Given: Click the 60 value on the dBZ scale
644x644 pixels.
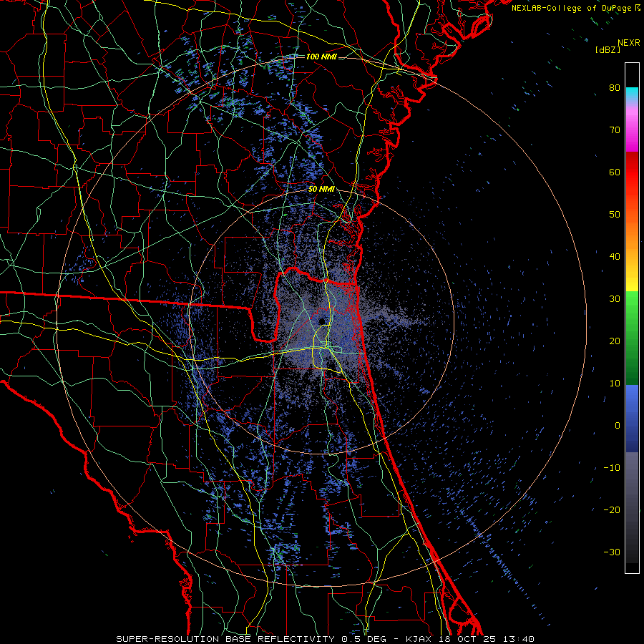Looking at the screenshot, I should coord(615,172).
